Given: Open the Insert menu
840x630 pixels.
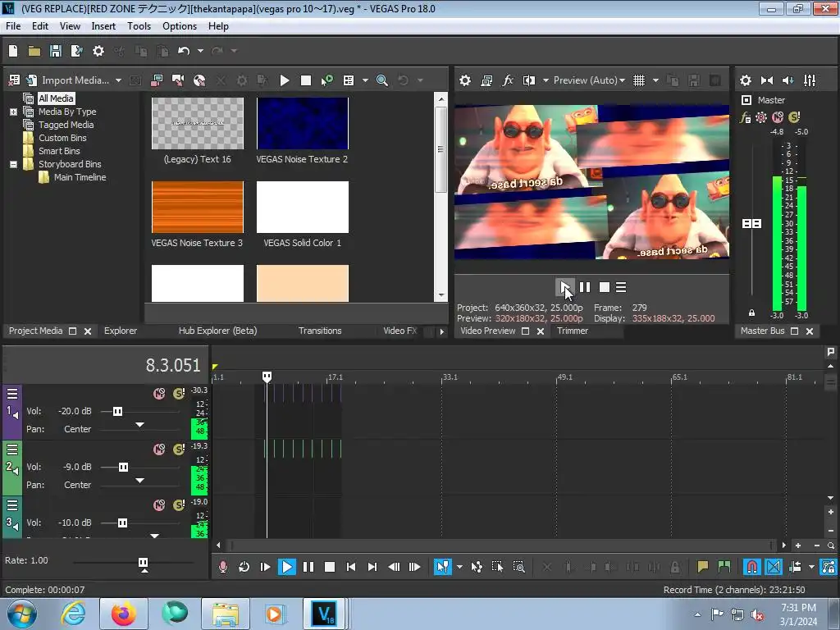Looking at the screenshot, I should click(103, 26).
